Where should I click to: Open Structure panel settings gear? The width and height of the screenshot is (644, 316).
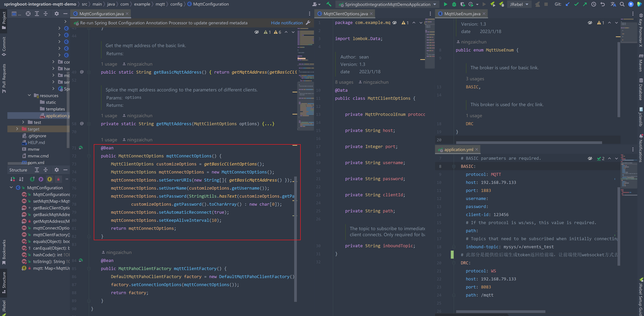pos(57,170)
